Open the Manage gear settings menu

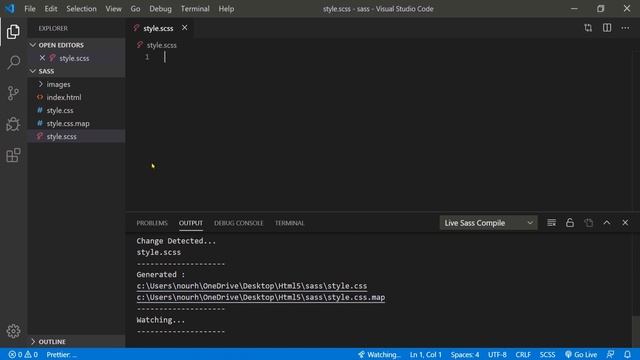click(13, 331)
